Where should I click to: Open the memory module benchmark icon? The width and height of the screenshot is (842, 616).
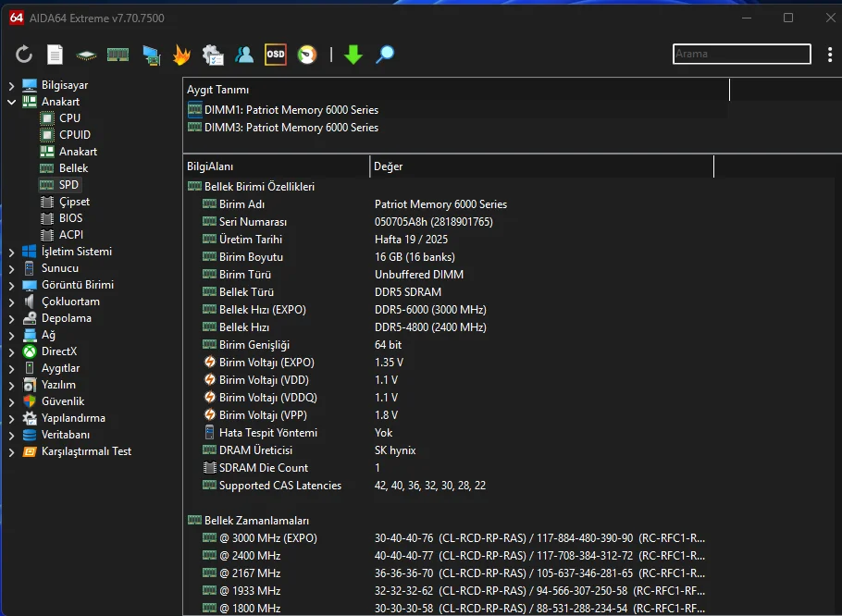118,55
